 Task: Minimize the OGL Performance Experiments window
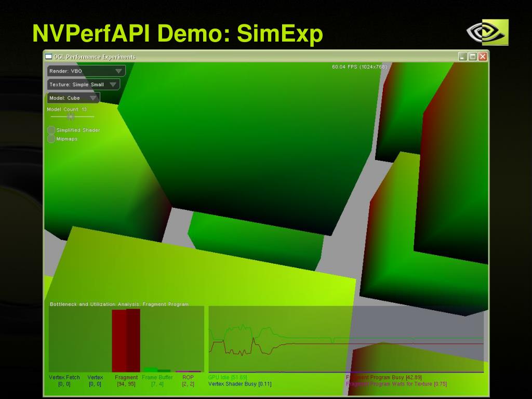point(462,57)
